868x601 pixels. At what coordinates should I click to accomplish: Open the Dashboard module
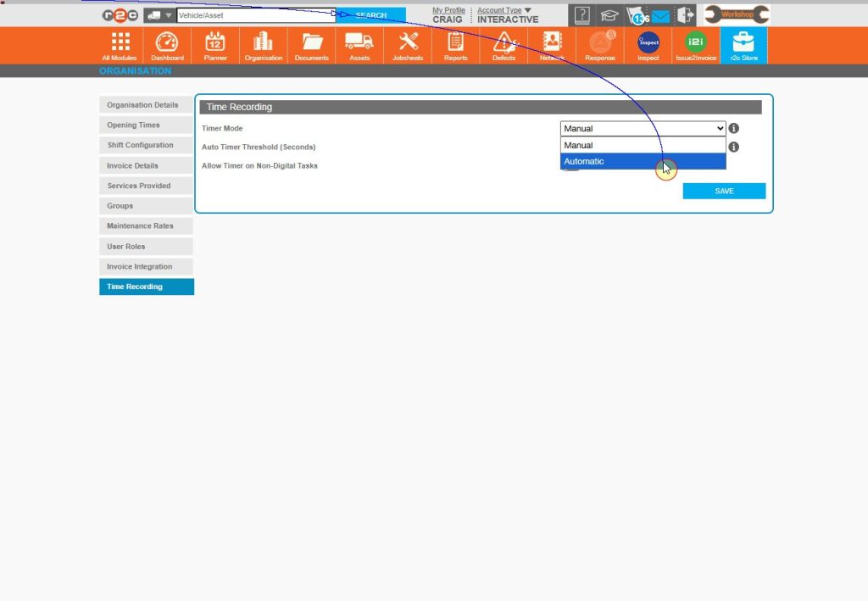click(167, 46)
